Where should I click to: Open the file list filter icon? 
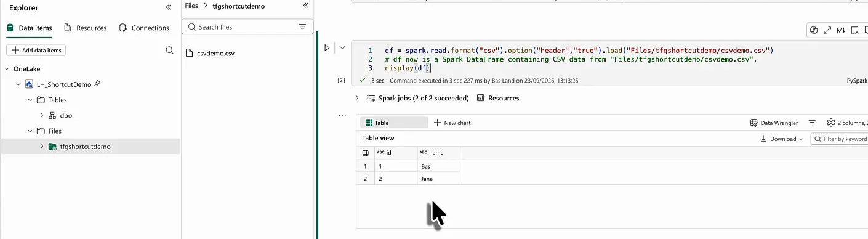(302, 27)
